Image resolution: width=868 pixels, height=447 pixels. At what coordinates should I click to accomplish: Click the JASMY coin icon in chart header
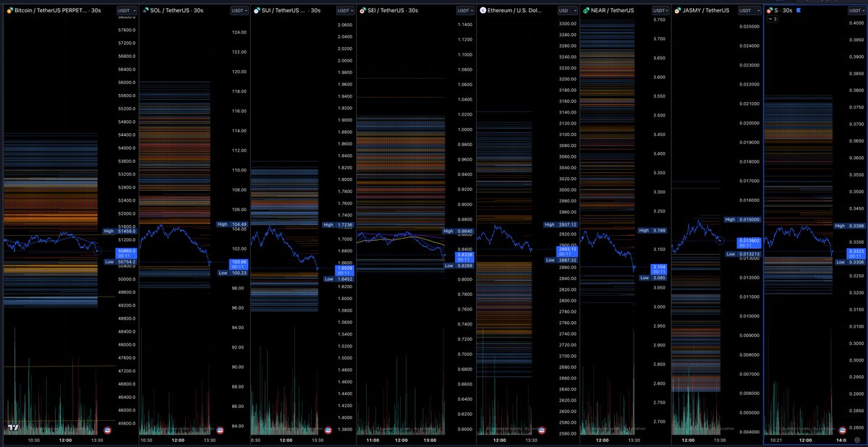[678, 11]
